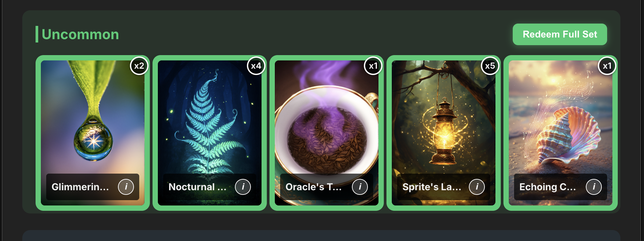Click the x5 badge on lantern card

(x=490, y=66)
